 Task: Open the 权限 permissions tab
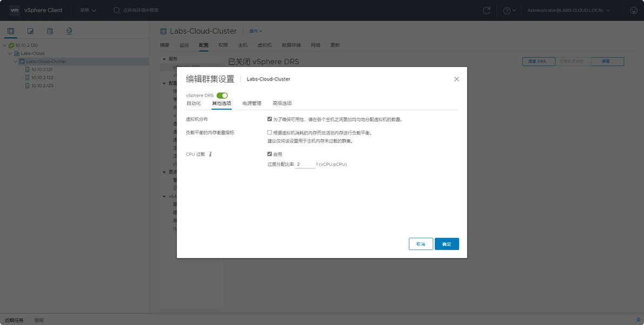pos(223,45)
